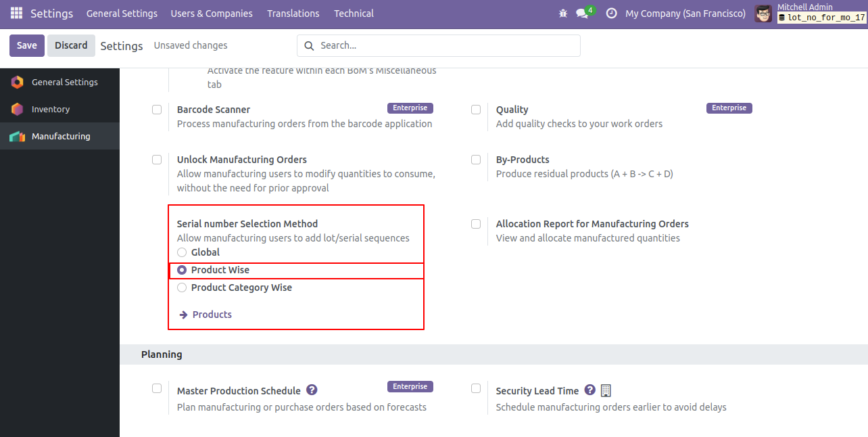Open Inventory settings in the sidebar
This screenshot has height=437, width=868.
tap(59, 109)
